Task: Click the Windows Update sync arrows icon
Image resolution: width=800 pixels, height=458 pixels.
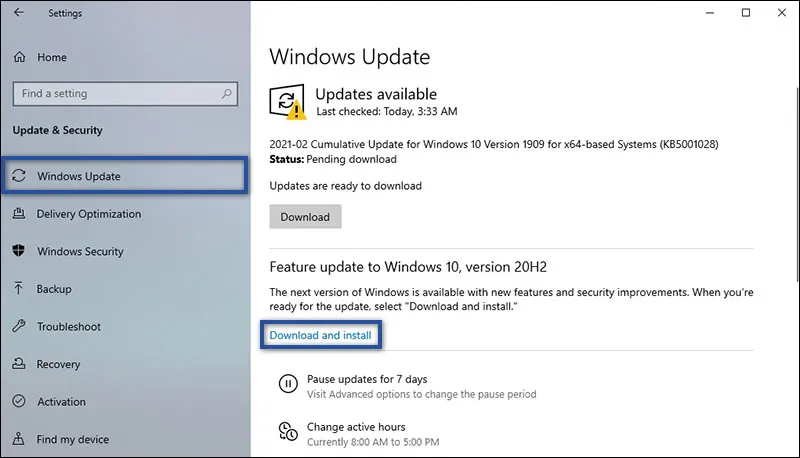Action: [19, 176]
